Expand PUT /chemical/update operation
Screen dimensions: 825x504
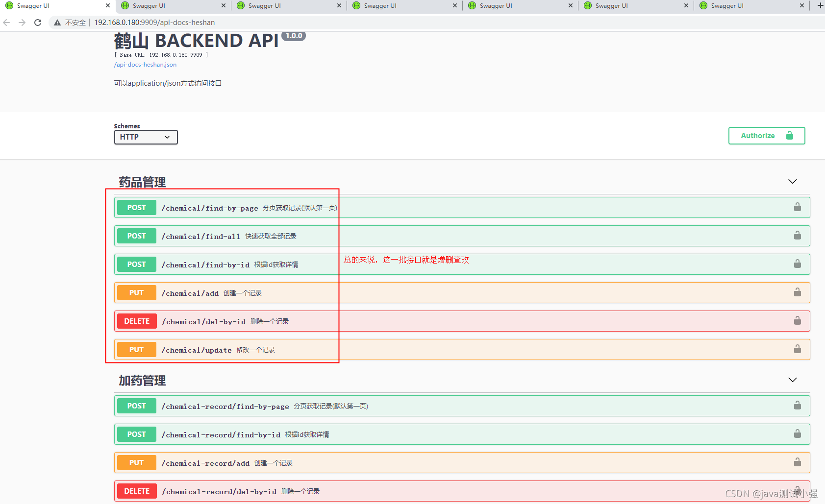[x=462, y=350]
